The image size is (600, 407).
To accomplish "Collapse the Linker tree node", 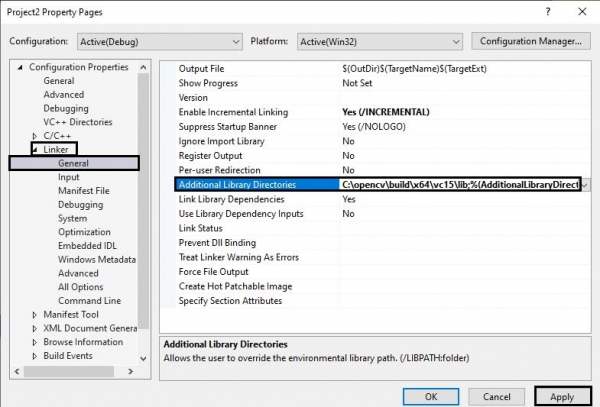I will coord(35,150).
